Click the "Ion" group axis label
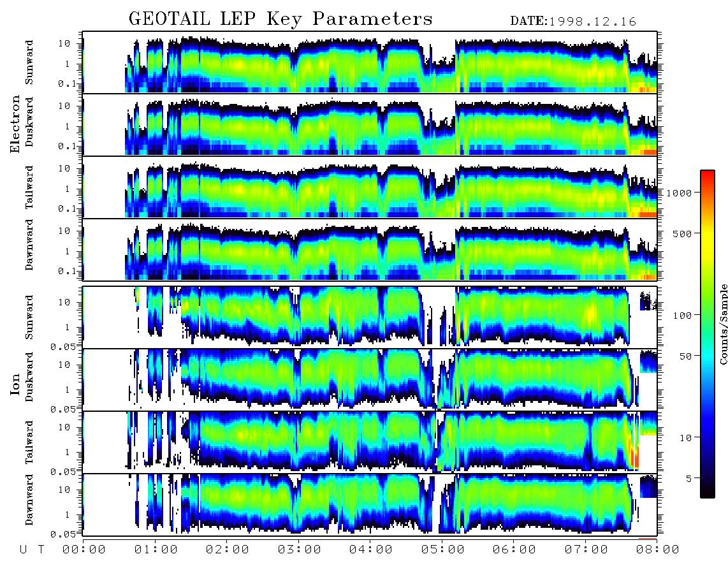The image size is (728, 561). tap(15, 384)
